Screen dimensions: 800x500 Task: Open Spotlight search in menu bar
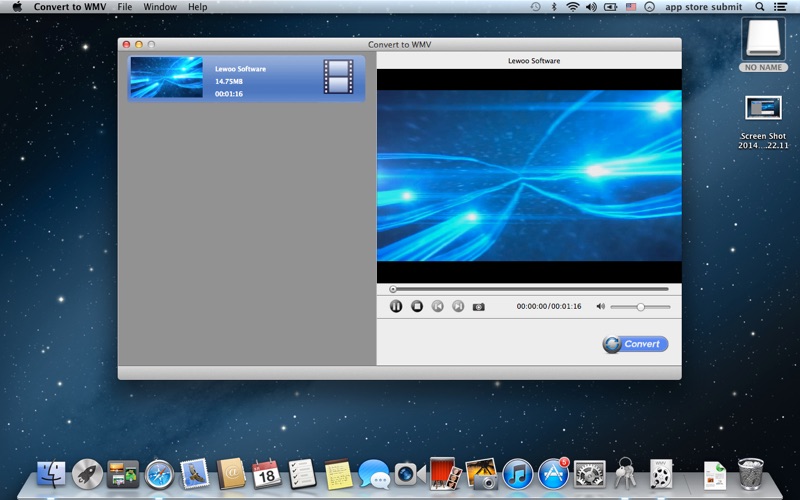click(759, 7)
